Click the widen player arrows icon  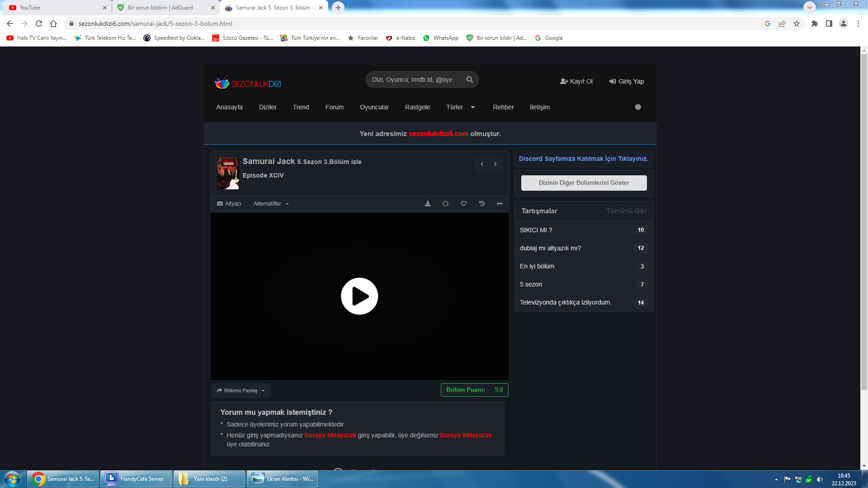[500, 204]
